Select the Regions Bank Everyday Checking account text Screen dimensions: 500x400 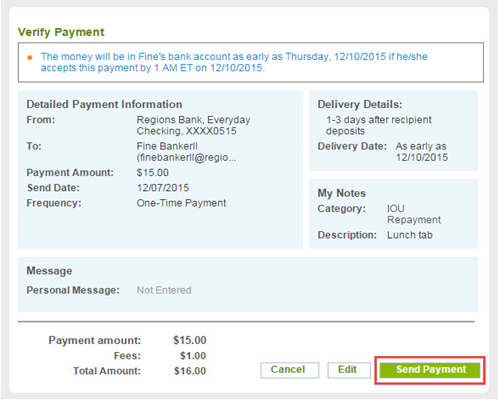tap(193, 125)
